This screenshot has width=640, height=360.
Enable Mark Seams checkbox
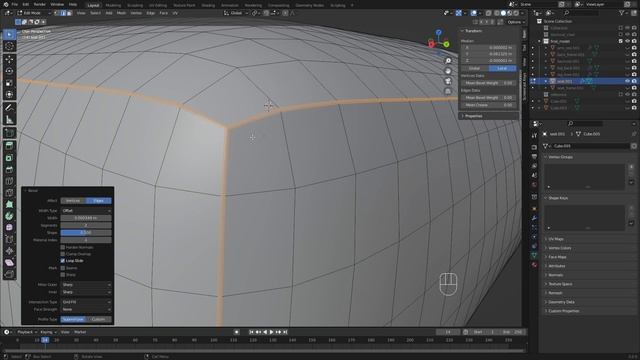62,268
